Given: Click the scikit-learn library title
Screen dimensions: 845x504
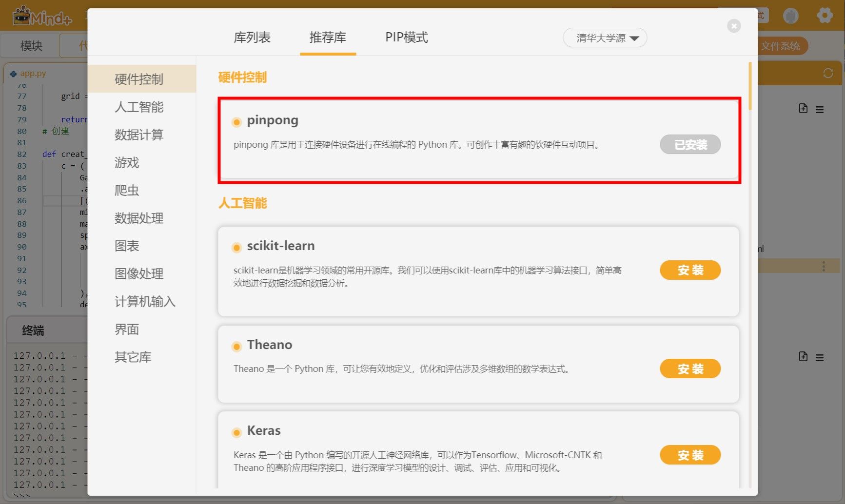Looking at the screenshot, I should [281, 246].
